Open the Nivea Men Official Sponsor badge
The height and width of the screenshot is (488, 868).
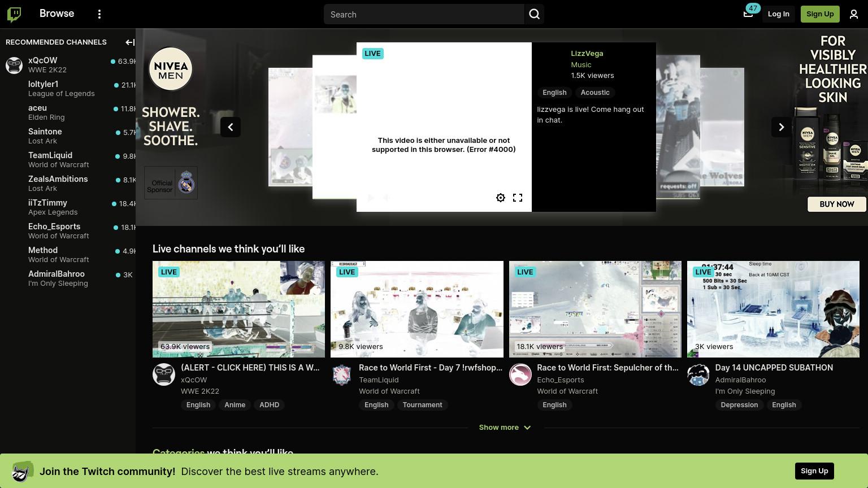(x=171, y=182)
